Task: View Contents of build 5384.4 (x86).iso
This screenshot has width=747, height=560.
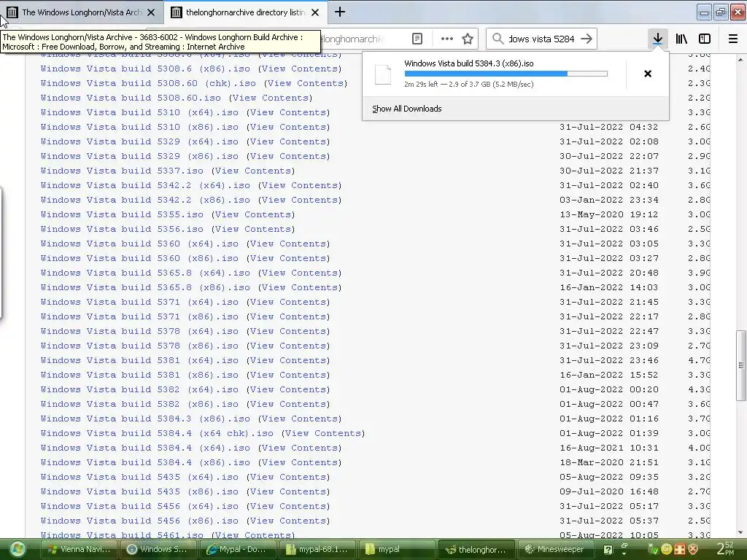Action: 300,462
